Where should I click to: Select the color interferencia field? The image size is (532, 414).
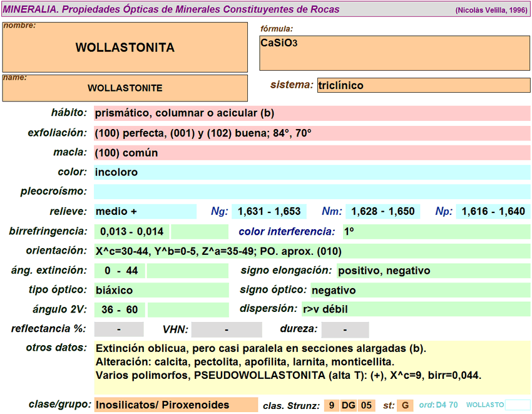click(436, 232)
